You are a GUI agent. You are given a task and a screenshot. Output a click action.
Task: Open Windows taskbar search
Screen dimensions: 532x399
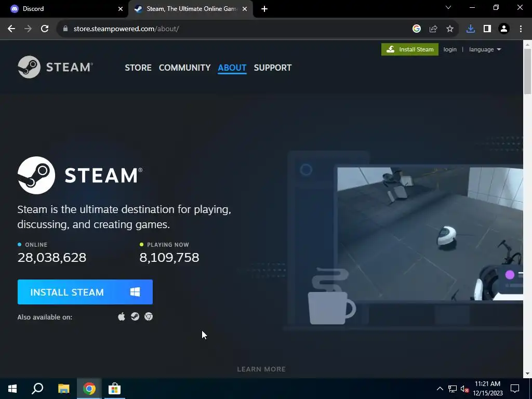click(37, 389)
